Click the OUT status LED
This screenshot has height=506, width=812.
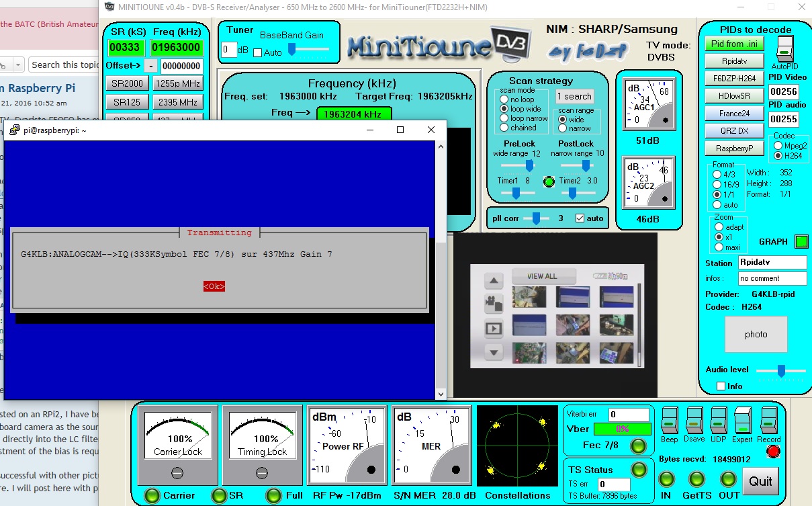[729, 479]
